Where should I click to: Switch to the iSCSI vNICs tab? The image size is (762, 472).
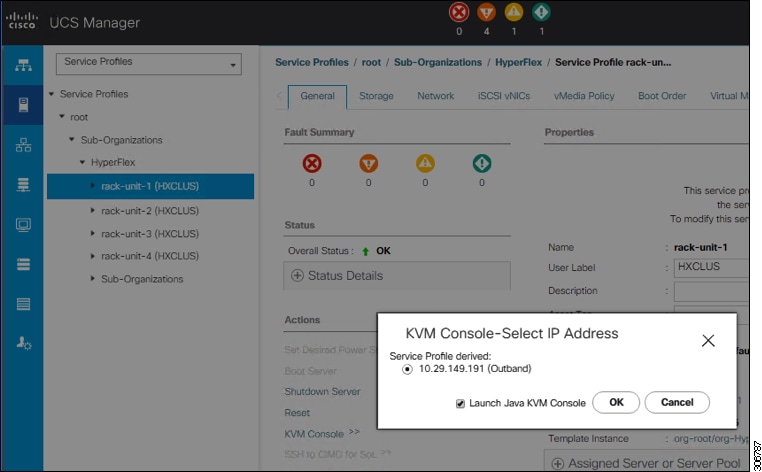click(x=504, y=96)
